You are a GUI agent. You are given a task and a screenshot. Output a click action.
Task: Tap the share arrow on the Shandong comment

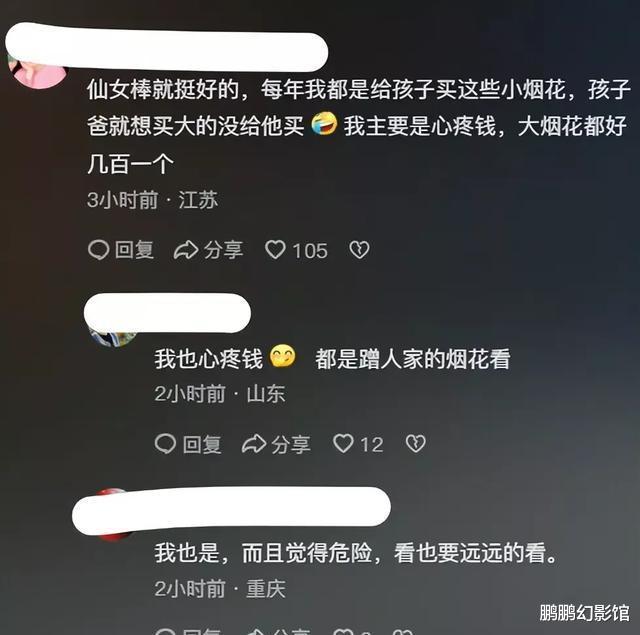pyautogui.click(x=254, y=444)
